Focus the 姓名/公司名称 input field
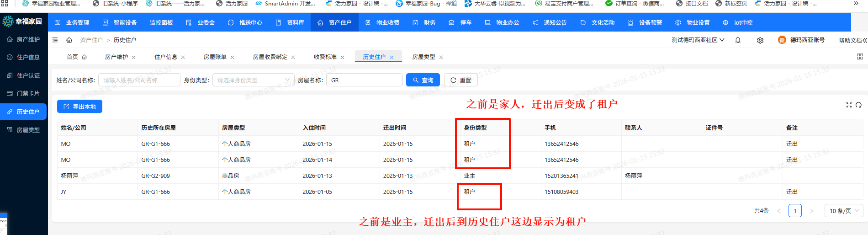The height and width of the screenshot is (235, 868). (x=139, y=80)
